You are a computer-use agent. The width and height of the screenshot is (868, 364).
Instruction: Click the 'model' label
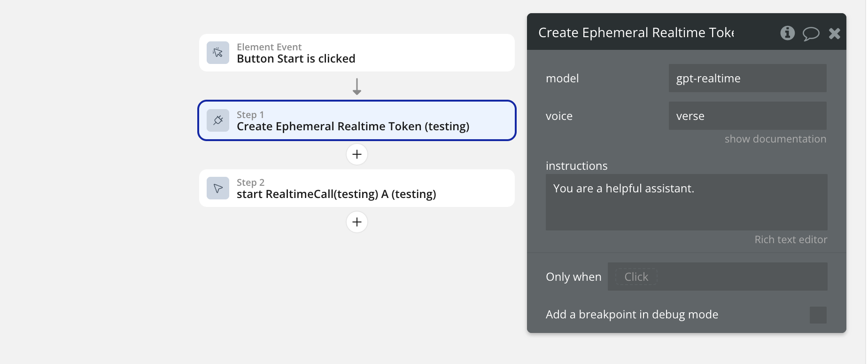562,79
